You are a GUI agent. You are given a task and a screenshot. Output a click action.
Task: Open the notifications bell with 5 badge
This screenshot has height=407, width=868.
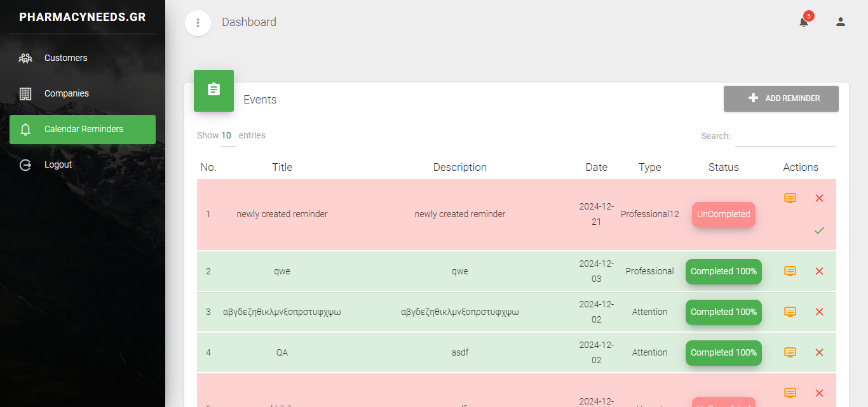[804, 22]
